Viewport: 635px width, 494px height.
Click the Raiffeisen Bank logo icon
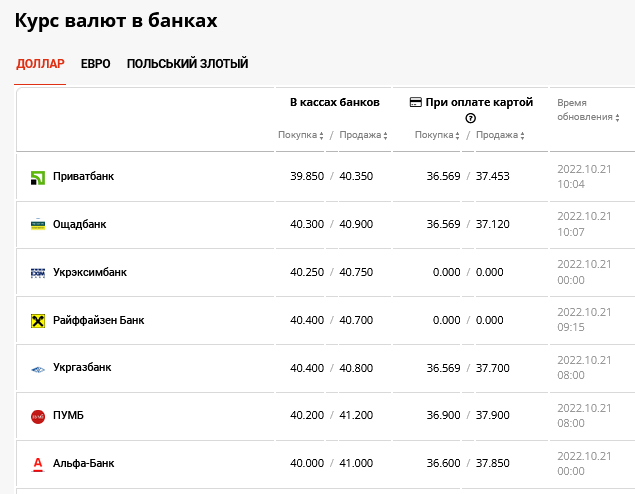point(38,321)
